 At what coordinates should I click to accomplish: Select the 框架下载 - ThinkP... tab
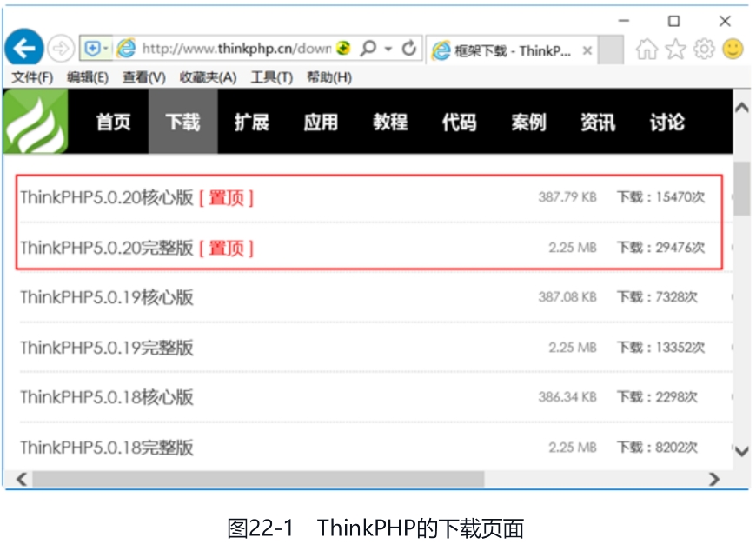coord(512,50)
